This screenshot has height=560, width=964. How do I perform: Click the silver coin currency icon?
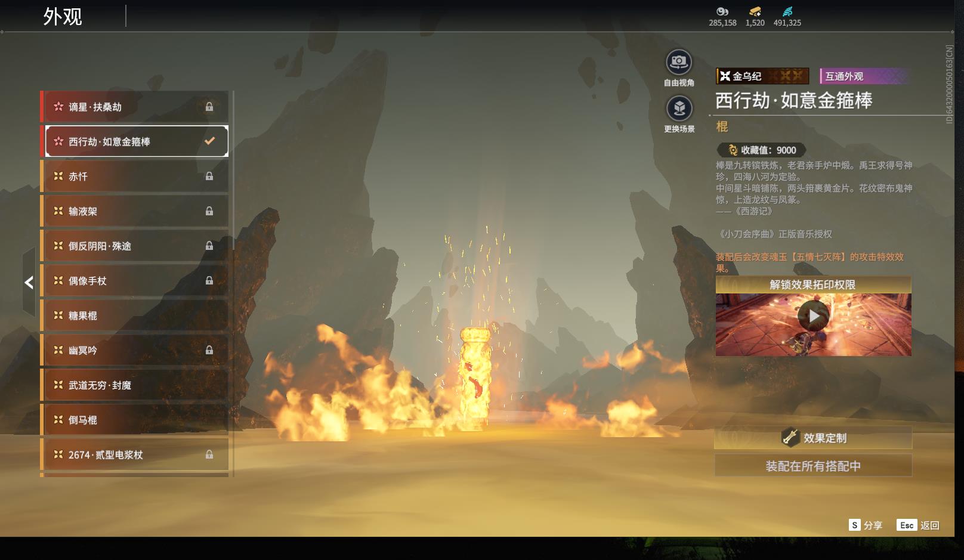(722, 11)
